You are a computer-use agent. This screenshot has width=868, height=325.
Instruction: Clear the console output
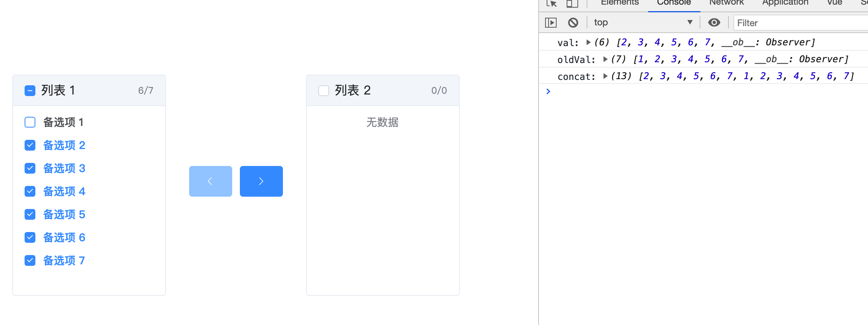[573, 23]
